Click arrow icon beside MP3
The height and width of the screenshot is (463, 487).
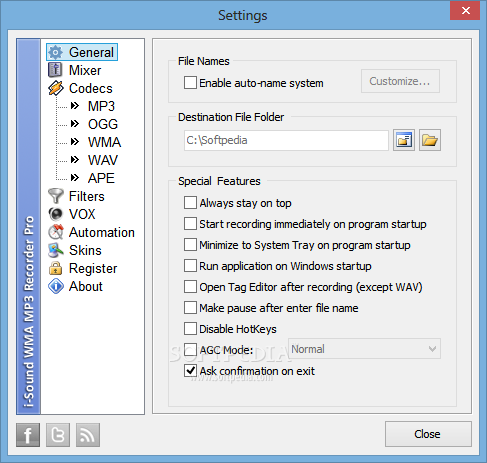[75, 106]
